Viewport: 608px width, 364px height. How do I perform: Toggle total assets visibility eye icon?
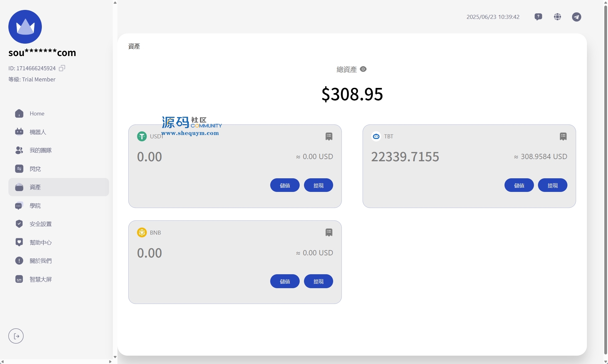tap(363, 69)
